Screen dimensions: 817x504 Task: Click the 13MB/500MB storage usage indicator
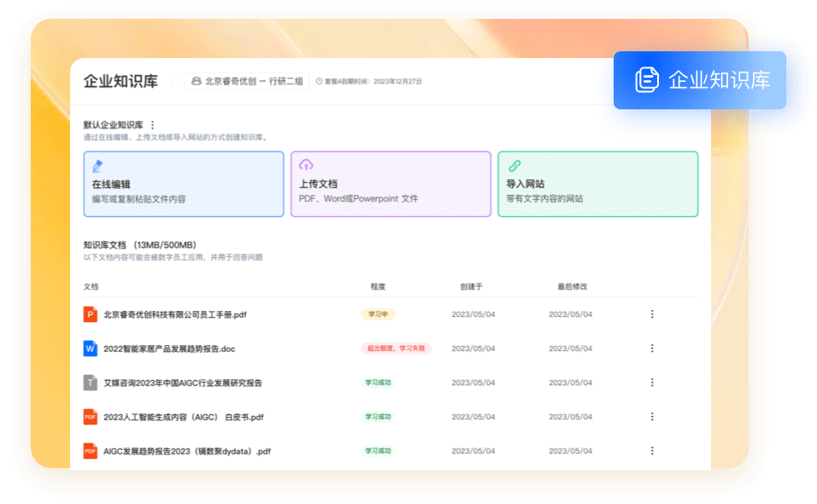[167, 244]
